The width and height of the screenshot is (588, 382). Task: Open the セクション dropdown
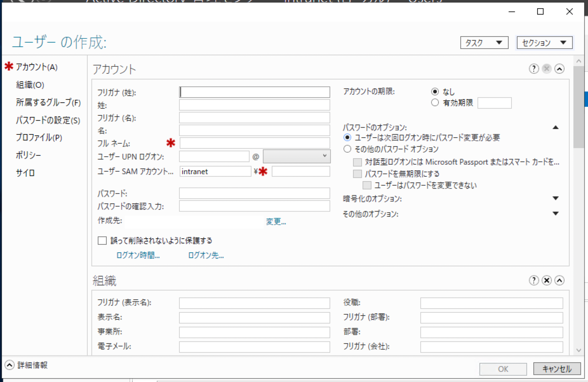click(544, 42)
